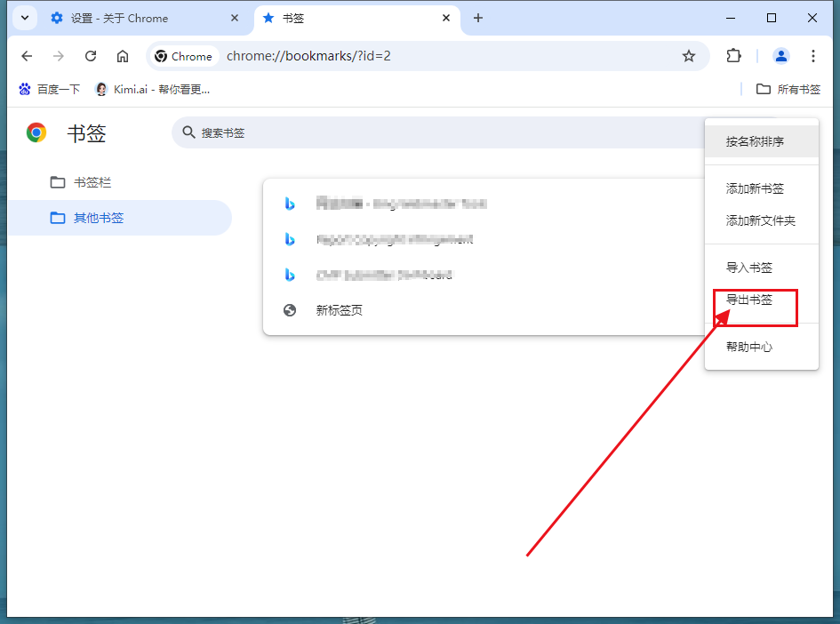Choose 添加新书签 from menu
This screenshot has height=624, width=840.
click(x=761, y=188)
